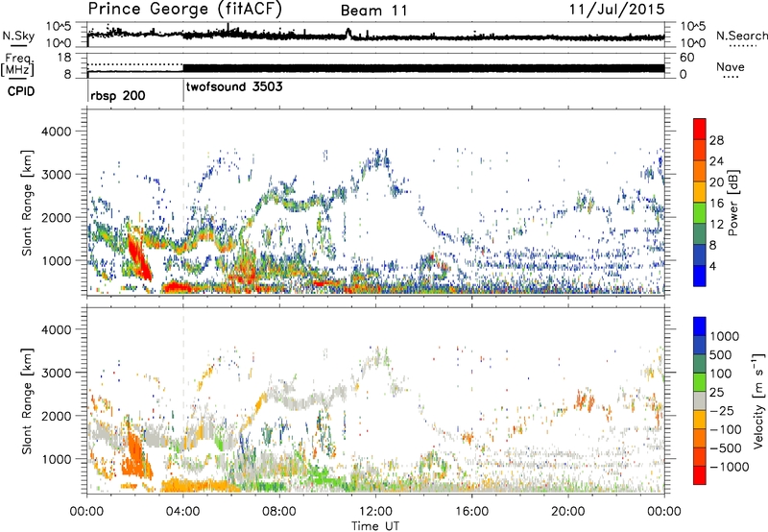The image size is (768, 532).
Task: Click the black frequency band in Freq. panel
Action: pos(423,68)
